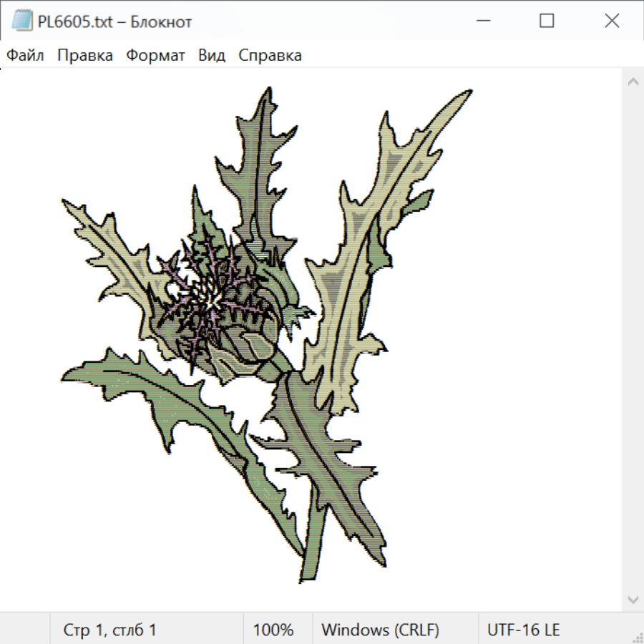The width and height of the screenshot is (644, 644).
Task: Close the PL6605.txt Notepad window
Action: 612,21
